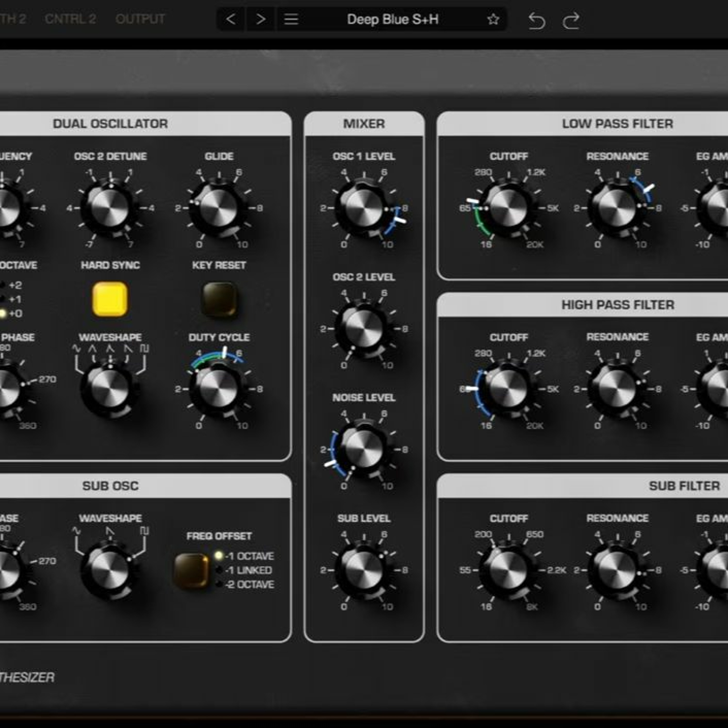Favorite the preset with star icon
Screen dimensions: 728x728
493,19
